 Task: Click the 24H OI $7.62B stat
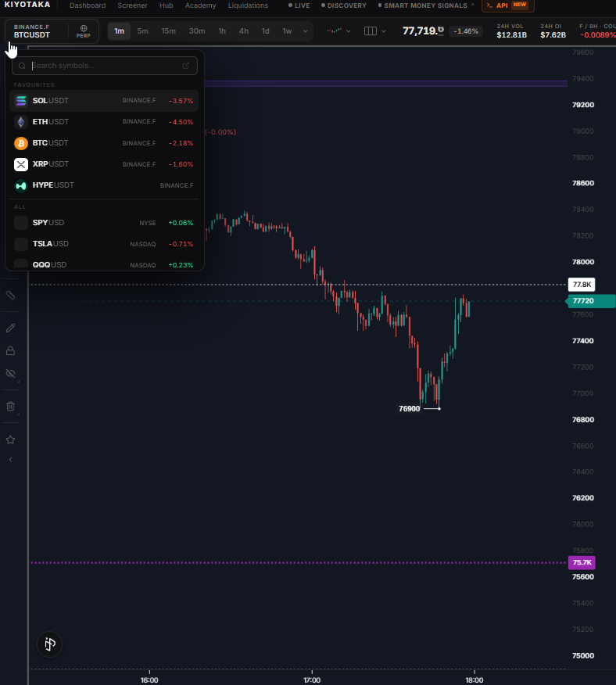(553, 31)
